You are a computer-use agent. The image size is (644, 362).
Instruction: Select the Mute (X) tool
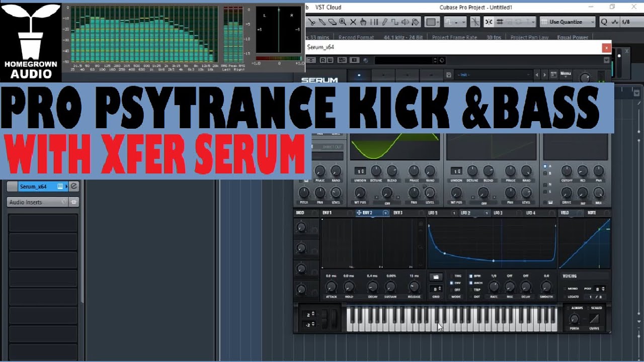point(353,22)
